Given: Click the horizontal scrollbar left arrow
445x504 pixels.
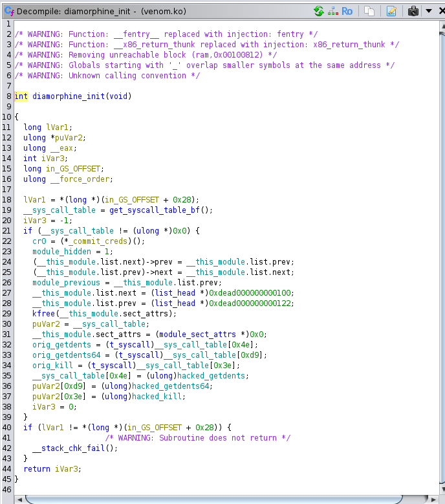Looking at the screenshot, I should [19, 500].
